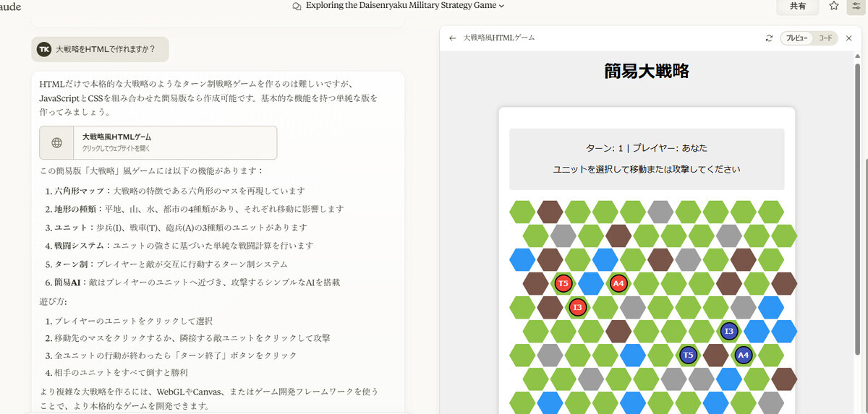Close the artifact panel
Viewport: 868px width, 414px height.
[849, 38]
